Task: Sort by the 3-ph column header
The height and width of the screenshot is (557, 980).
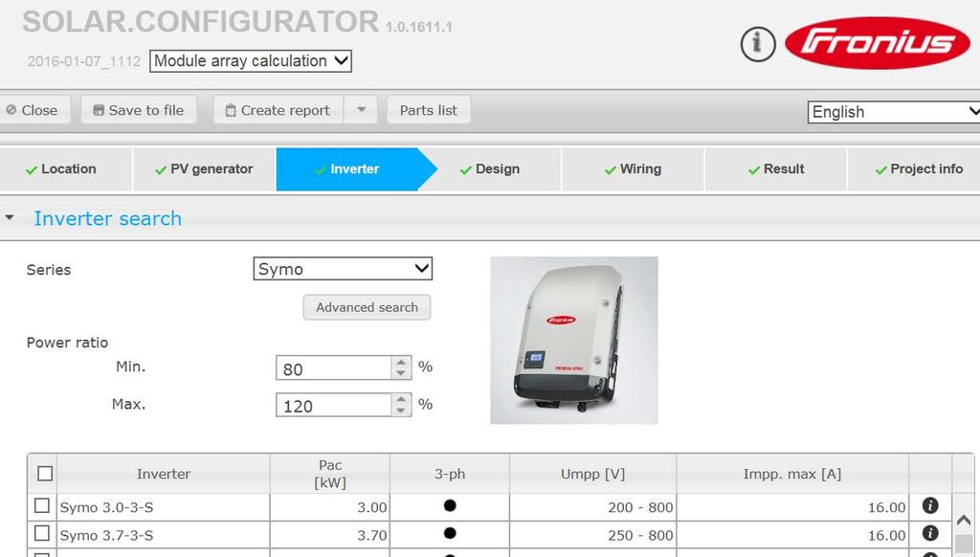Action: [450, 474]
